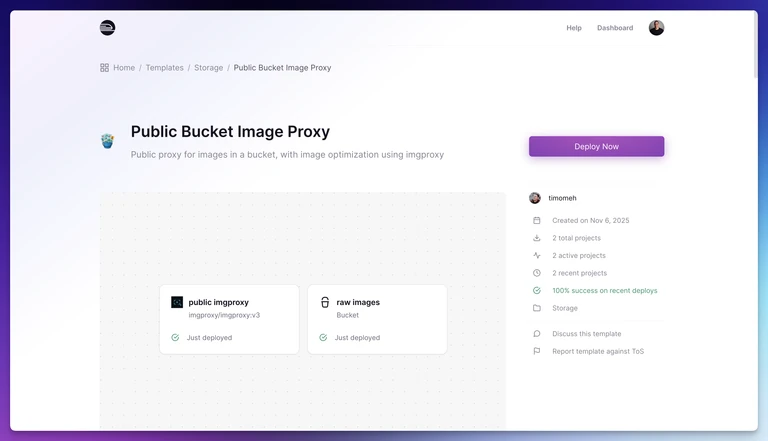Viewport: 768px width, 441px height.
Task: Open Discuss this template link
Action: [x=587, y=334]
